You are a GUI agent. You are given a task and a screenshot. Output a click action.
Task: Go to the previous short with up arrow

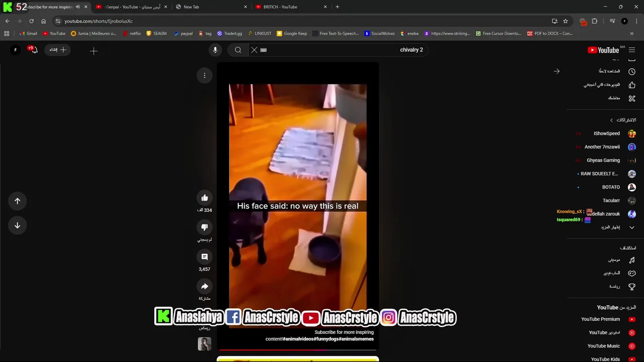pyautogui.click(x=17, y=201)
